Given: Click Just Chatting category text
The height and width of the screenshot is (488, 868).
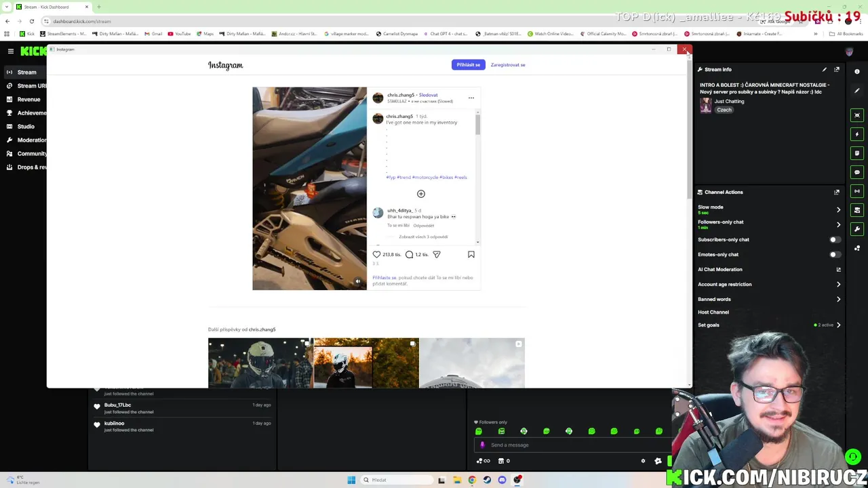Looking at the screenshot, I should [729, 101].
